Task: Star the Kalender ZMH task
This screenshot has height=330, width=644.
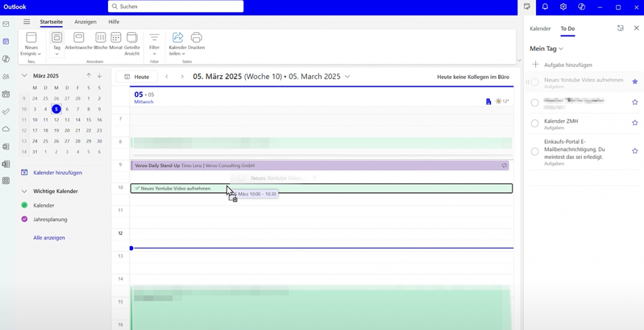Action: [x=635, y=123]
